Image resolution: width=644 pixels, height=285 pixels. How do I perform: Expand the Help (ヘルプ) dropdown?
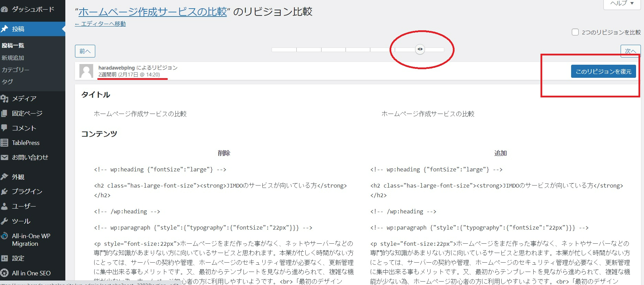coord(622,3)
